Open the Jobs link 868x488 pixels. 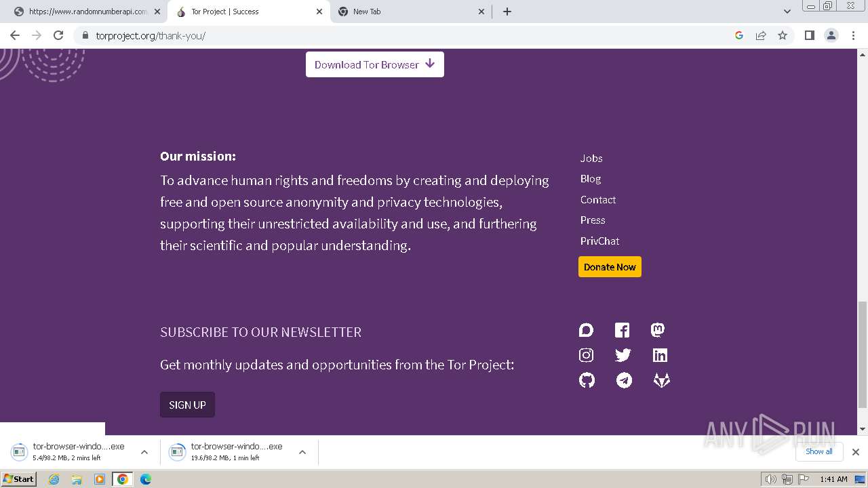click(x=591, y=158)
